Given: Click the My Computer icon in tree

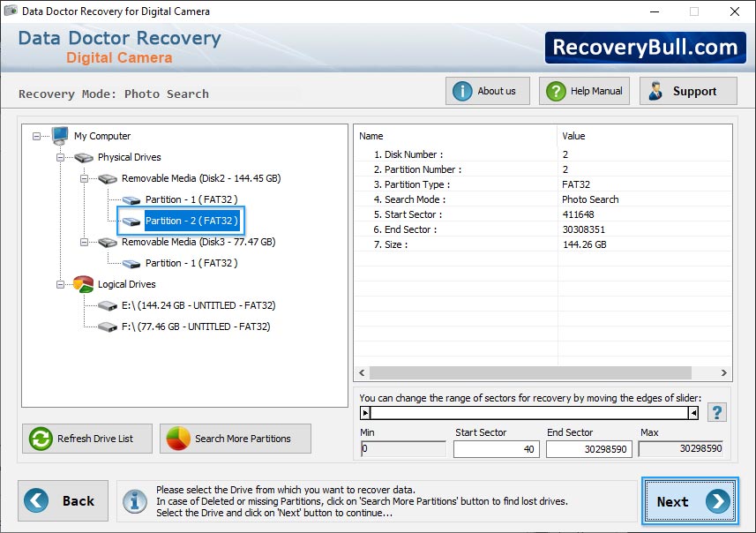Looking at the screenshot, I should (x=58, y=136).
